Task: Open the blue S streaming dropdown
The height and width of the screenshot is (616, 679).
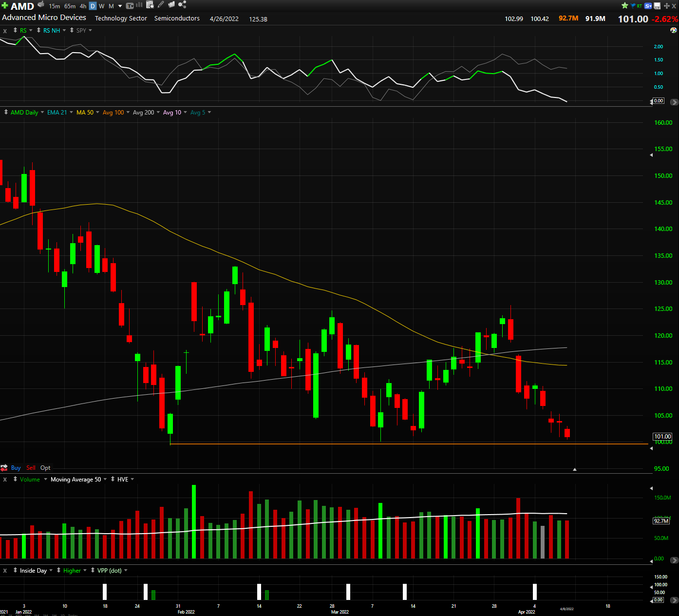Action: pos(648,6)
